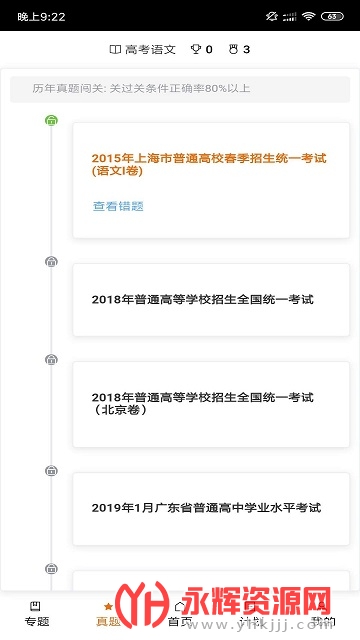Open the 我的 tab
This screenshot has width=360, height=640.
point(323,613)
